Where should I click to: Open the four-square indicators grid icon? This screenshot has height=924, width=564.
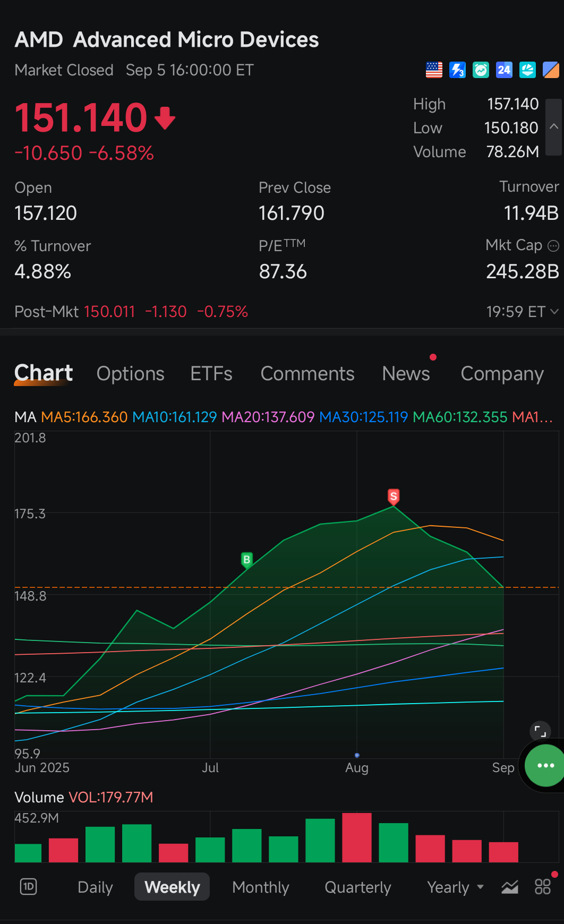pos(542,886)
